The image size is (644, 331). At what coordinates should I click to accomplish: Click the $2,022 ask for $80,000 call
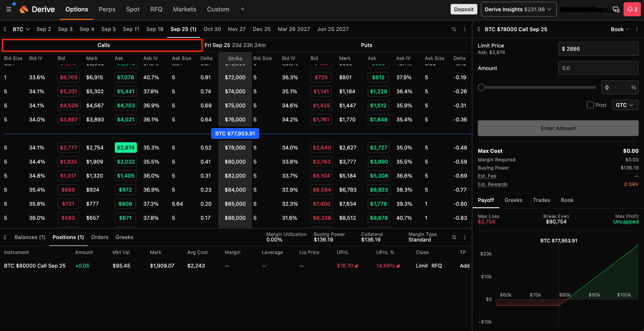pos(126,162)
